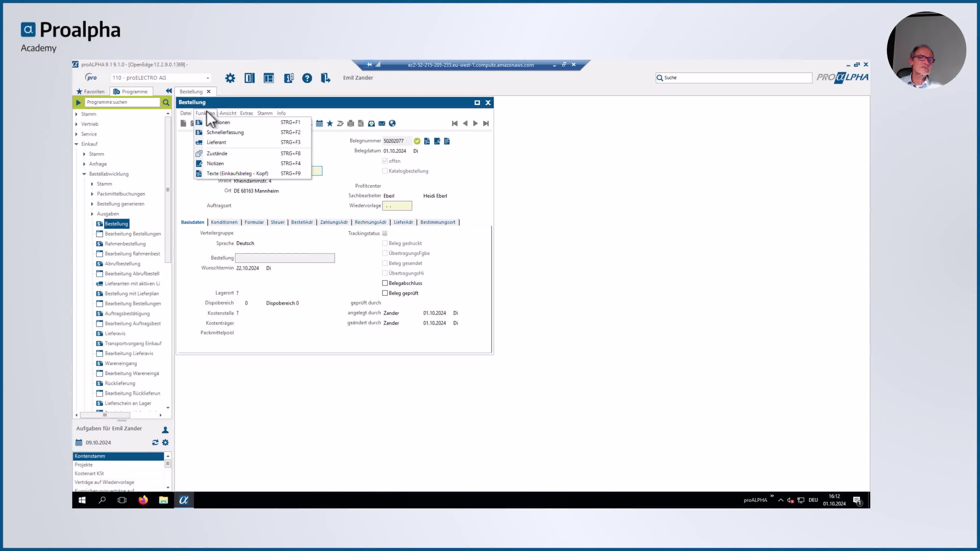Image resolution: width=980 pixels, height=551 pixels.
Task: Expand the Anfrage tree node
Action: pyautogui.click(x=84, y=164)
